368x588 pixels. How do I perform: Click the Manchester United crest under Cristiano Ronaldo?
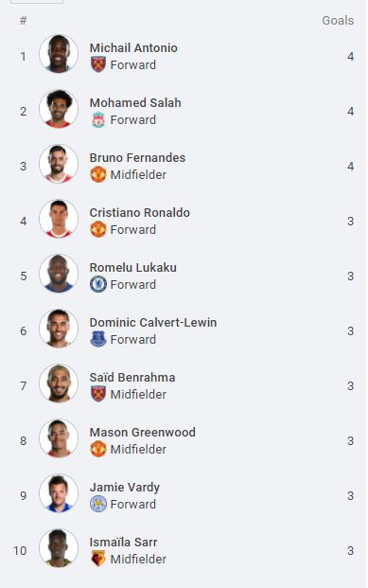pyautogui.click(x=98, y=229)
